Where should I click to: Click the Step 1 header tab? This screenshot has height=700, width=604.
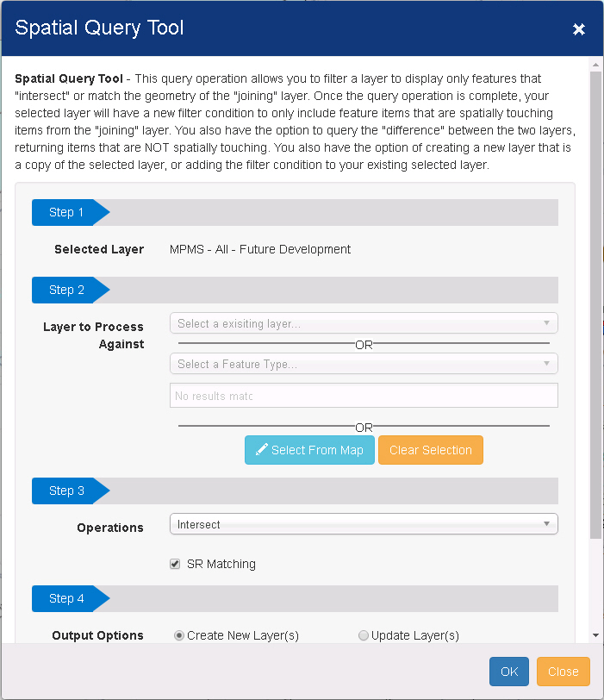point(67,213)
